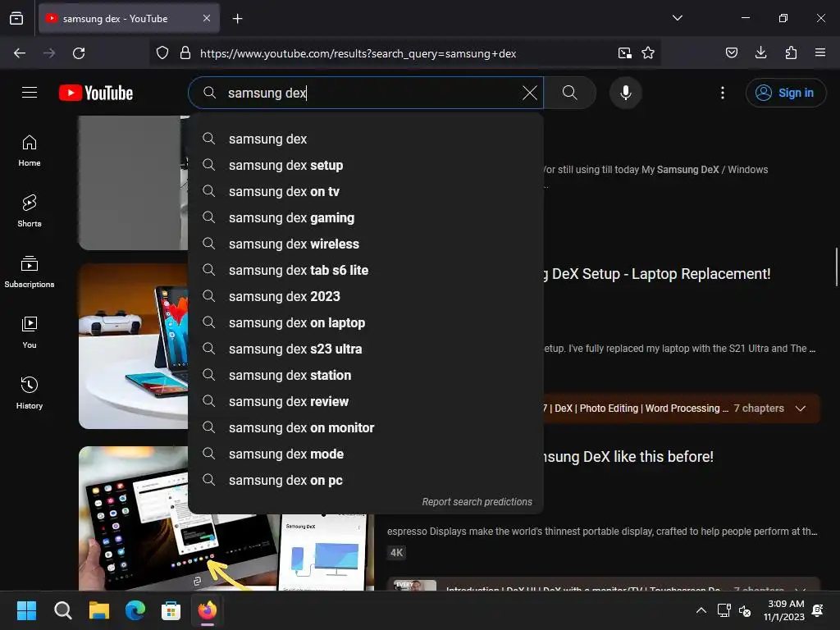Open the Windows Start menu
The width and height of the screenshot is (840, 630).
(x=26, y=610)
